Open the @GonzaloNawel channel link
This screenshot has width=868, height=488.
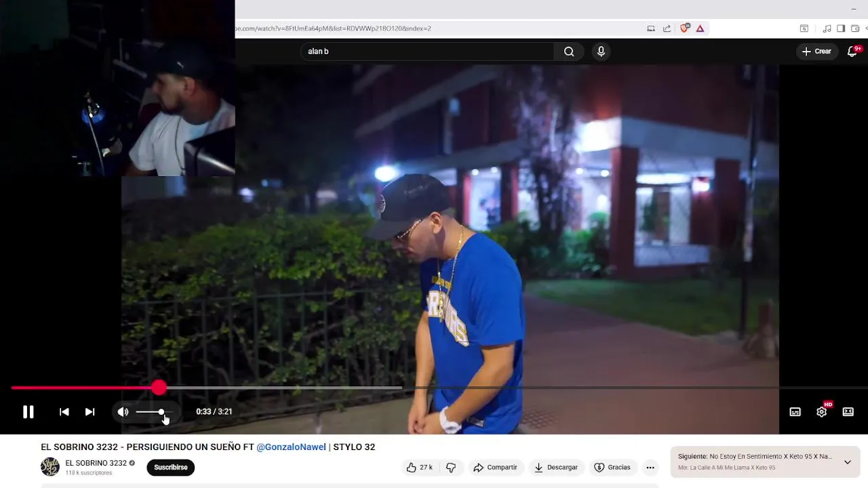tap(291, 447)
